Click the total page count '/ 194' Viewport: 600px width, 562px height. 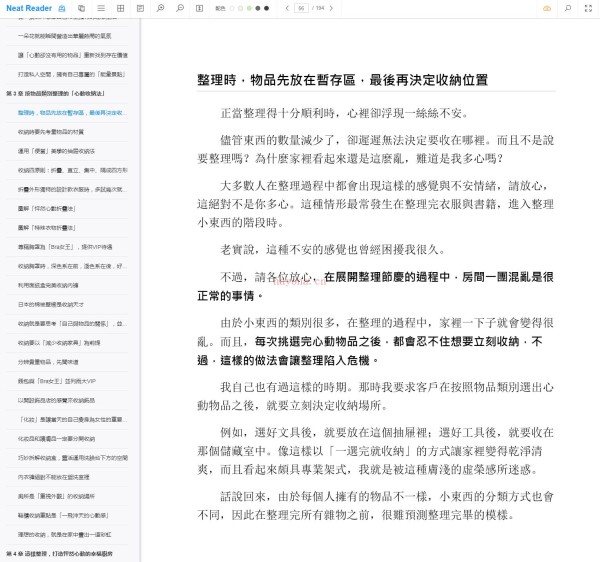318,8
